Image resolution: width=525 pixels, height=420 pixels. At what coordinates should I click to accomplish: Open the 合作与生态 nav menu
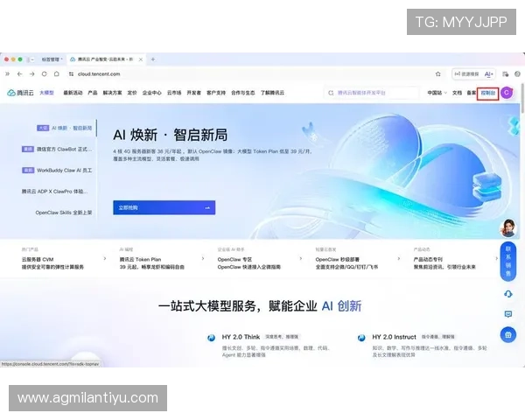242,93
